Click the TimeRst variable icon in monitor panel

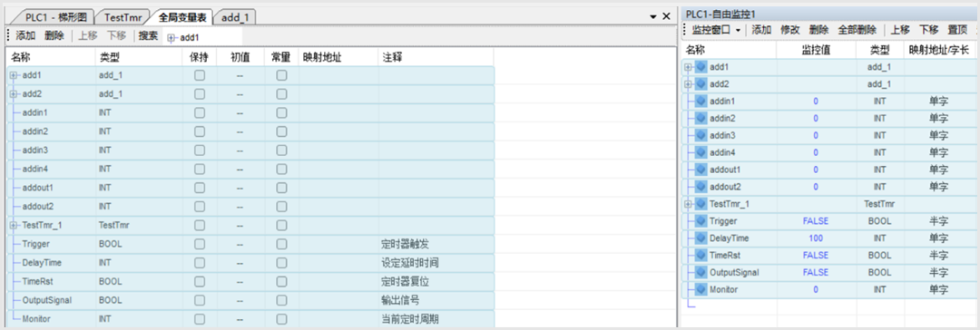701,255
